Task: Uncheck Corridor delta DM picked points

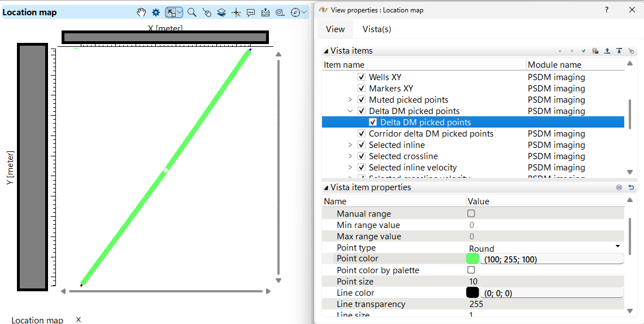Action: (x=362, y=133)
